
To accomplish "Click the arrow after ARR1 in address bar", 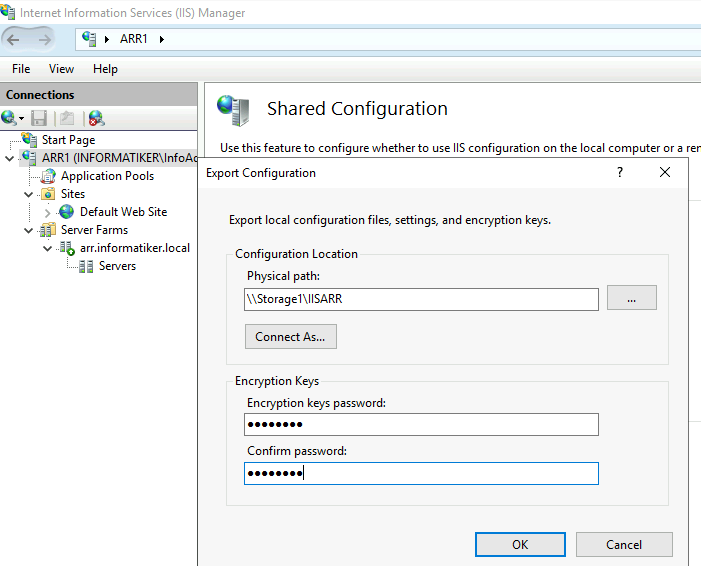I will click(x=162, y=39).
